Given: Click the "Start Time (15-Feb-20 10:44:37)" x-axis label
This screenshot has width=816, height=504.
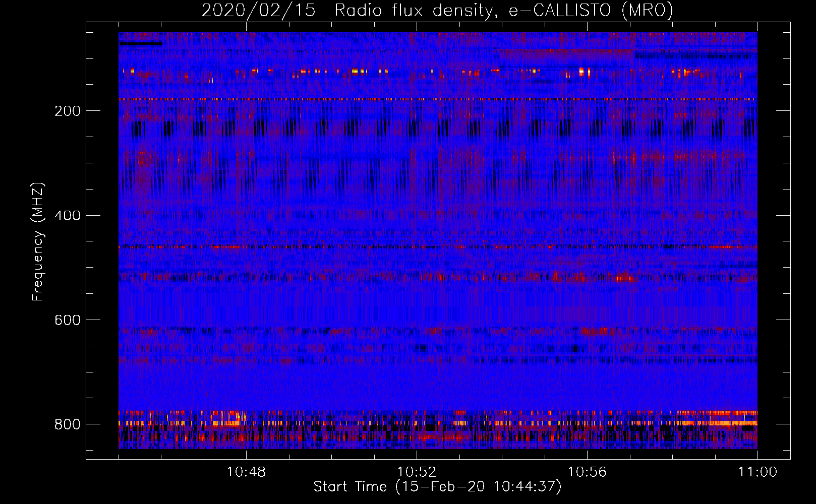Looking at the screenshot, I should point(437,487).
